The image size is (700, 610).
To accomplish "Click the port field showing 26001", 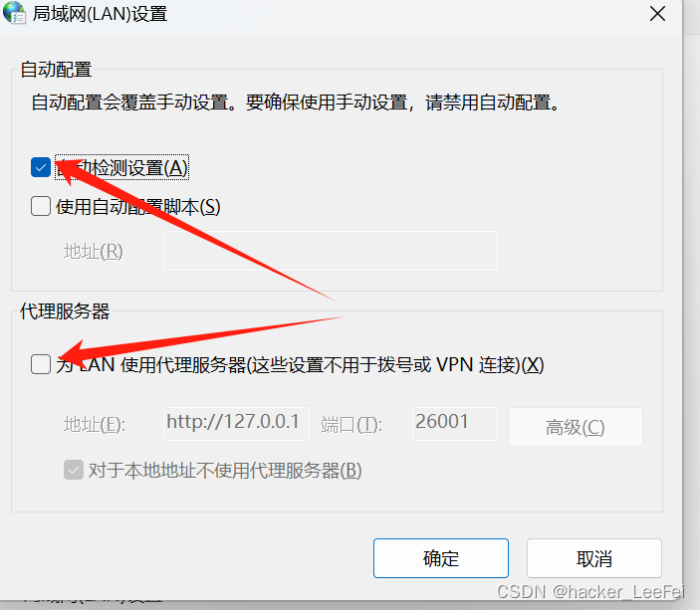I will click(455, 423).
